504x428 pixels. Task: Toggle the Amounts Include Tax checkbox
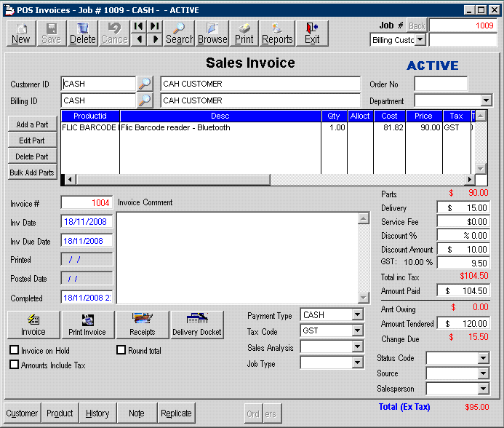[15, 365]
